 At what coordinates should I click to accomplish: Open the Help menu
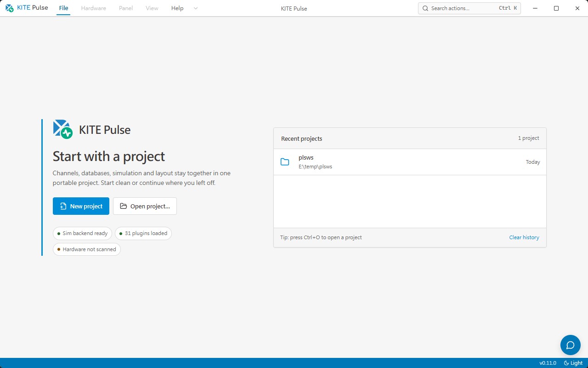[x=177, y=8]
